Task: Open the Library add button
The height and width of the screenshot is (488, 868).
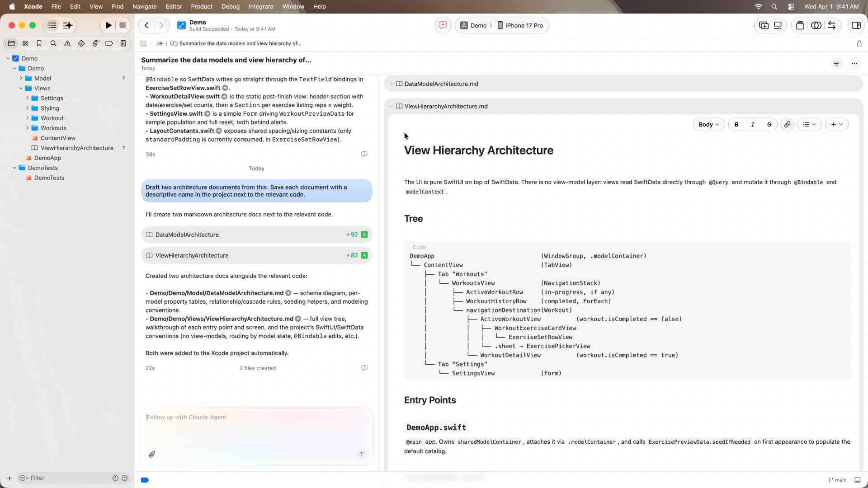Action: [764, 25]
